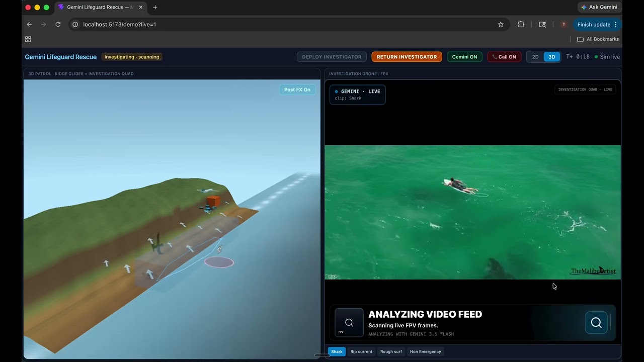Open site information icon beside the URL

click(x=75, y=24)
